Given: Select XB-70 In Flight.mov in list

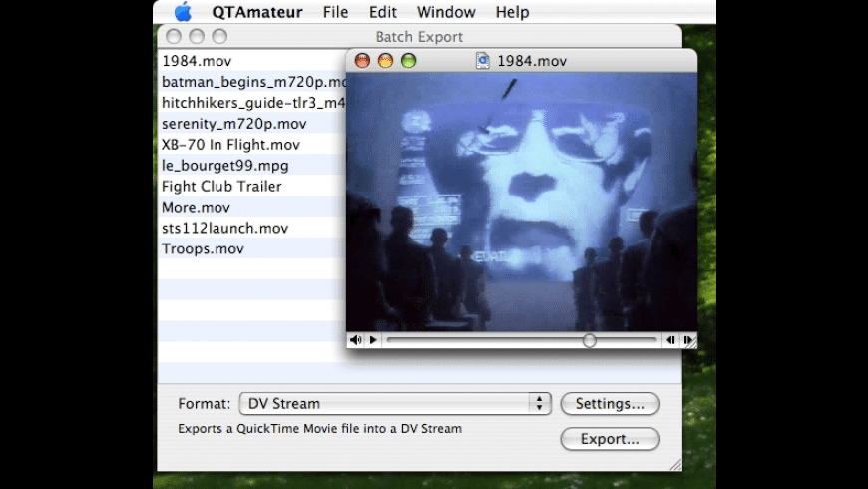Looking at the screenshot, I should tap(251, 145).
